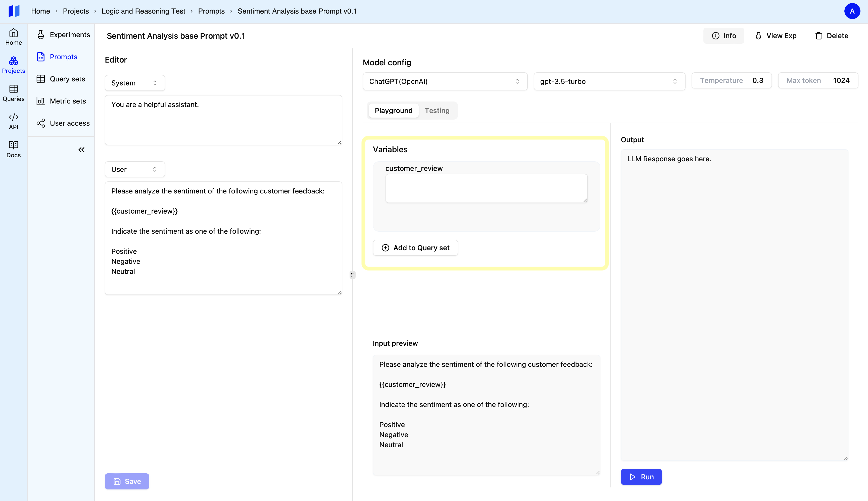Click Add to Query set button
Viewport: 868px width, 501px height.
[x=415, y=248]
